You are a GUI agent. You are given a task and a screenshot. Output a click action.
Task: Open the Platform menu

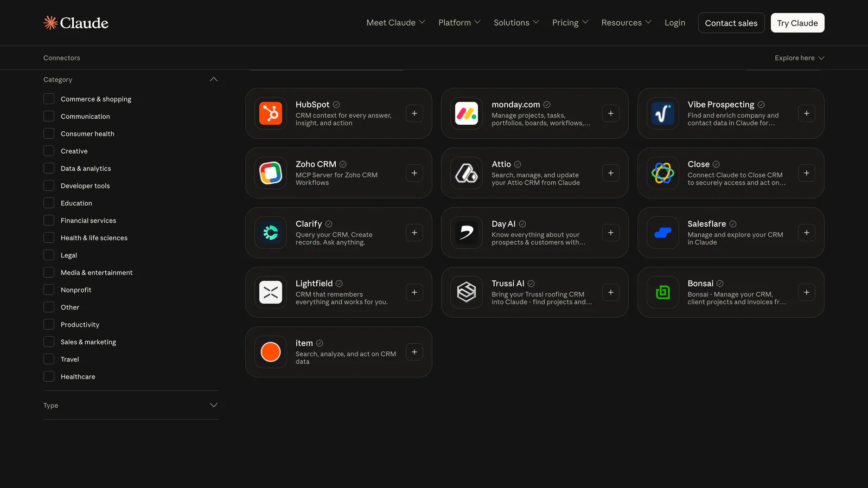click(x=459, y=23)
